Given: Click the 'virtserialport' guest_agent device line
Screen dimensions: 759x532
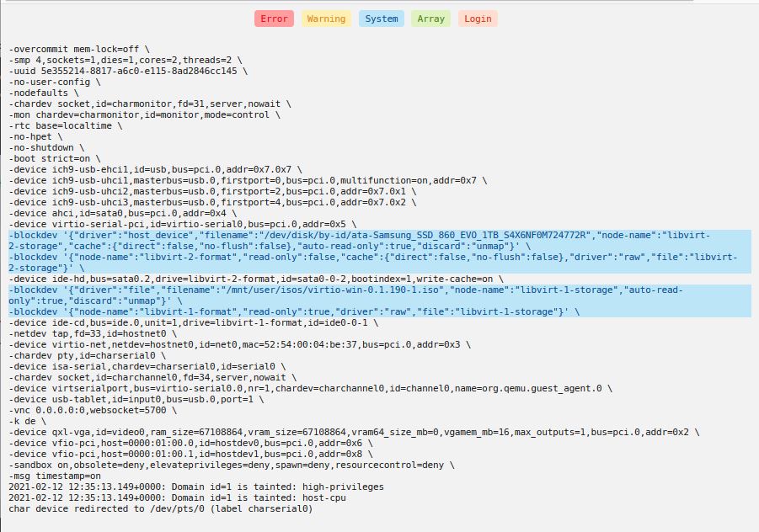Looking at the screenshot, I should coord(310,388).
